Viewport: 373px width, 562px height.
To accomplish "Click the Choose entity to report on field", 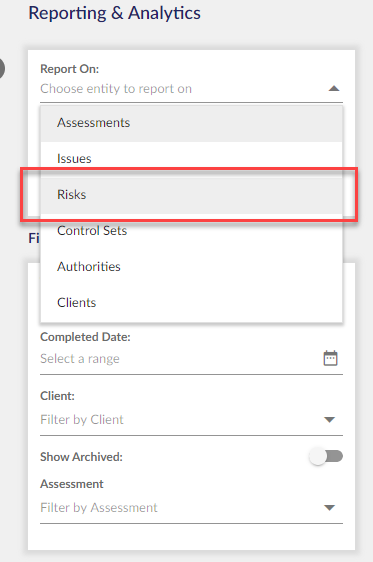I will (x=191, y=89).
